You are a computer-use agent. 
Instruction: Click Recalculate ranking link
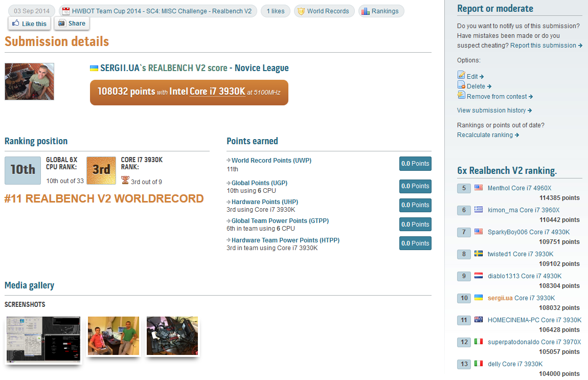point(488,135)
